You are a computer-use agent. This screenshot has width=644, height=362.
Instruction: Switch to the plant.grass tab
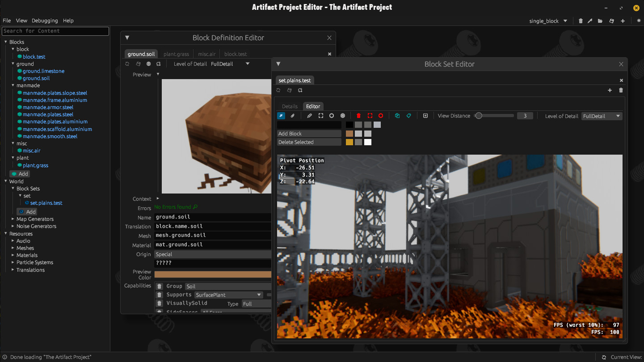coord(176,54)
